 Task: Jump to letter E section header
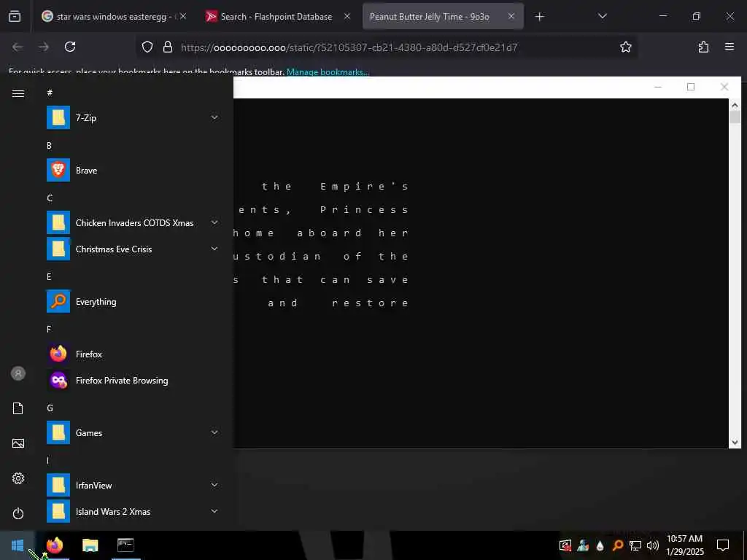[x=49, y=276]
